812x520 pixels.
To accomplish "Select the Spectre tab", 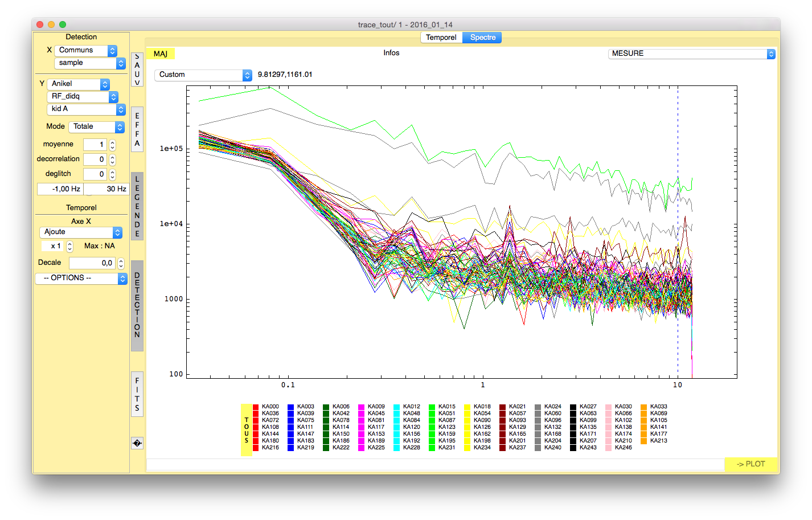I will click(x=482, y=38).
